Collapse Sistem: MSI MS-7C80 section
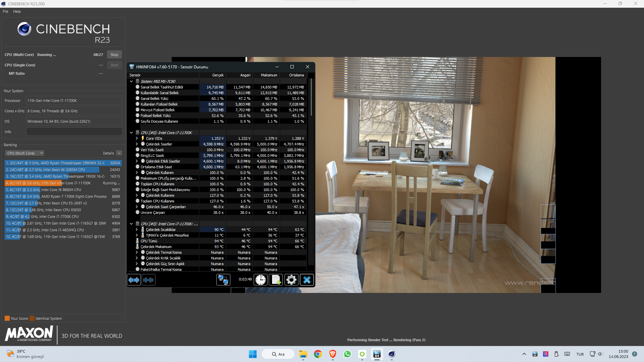Viewport: 644px width, 362px height. click(131, 81)
